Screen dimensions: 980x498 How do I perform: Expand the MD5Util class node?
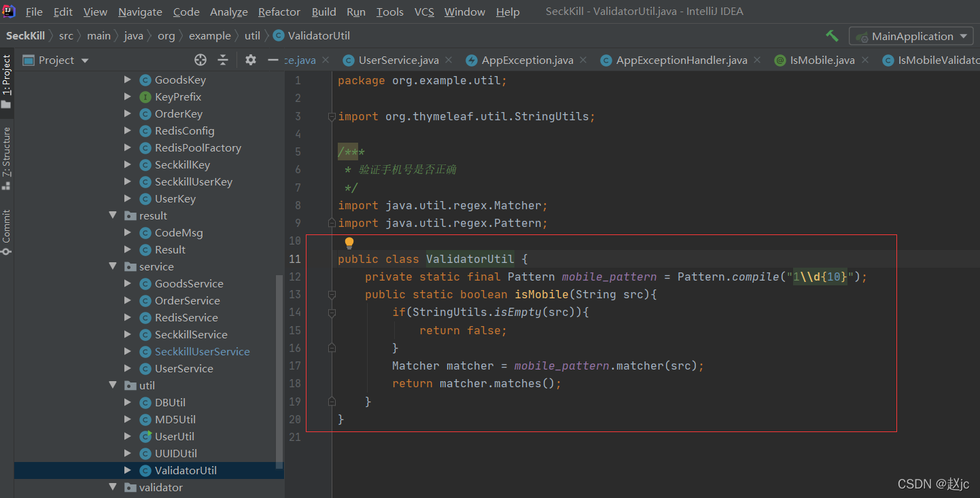(128, 419)
